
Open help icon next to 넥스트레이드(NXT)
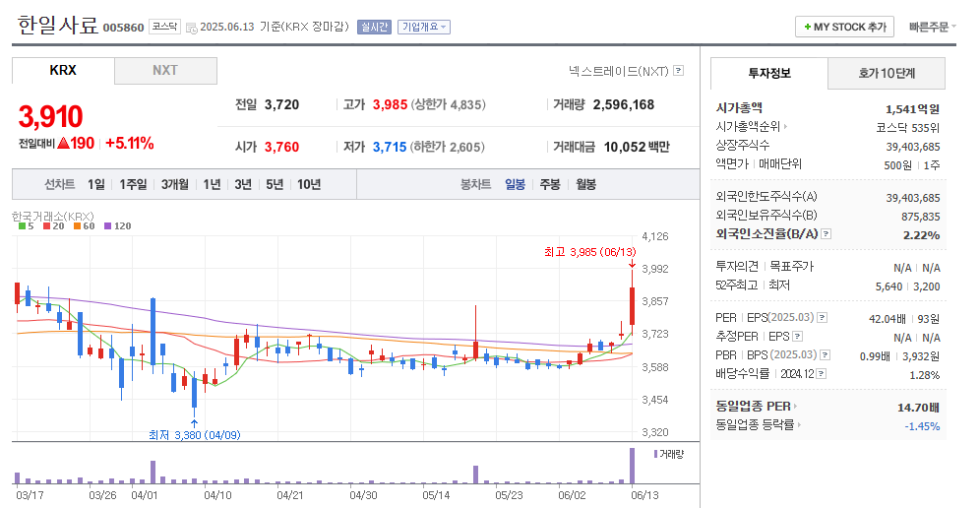pos(678,71)
